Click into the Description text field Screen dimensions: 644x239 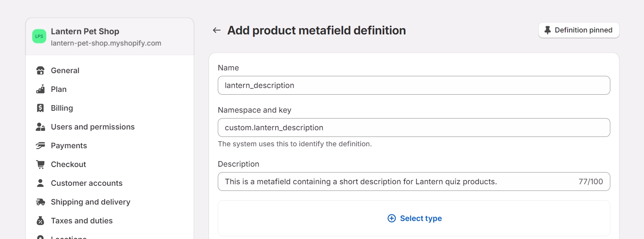tap(414, 181)
